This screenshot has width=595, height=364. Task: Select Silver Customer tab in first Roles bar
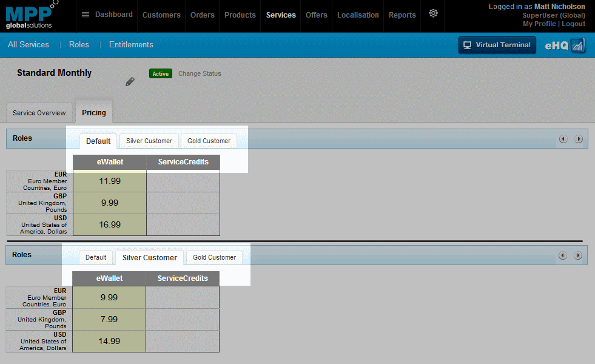click(x=149, y=141)
